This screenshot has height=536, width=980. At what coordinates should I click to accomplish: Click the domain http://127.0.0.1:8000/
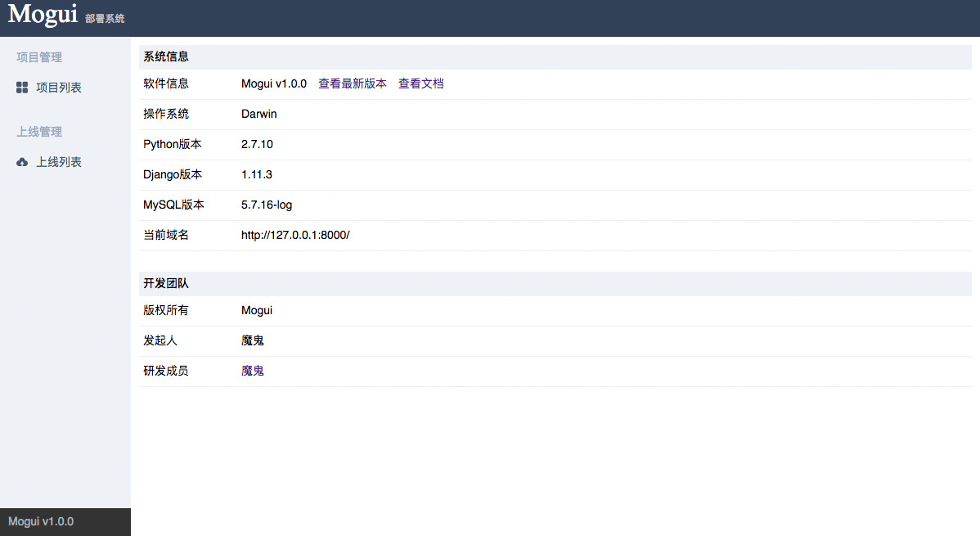point(297,235)
